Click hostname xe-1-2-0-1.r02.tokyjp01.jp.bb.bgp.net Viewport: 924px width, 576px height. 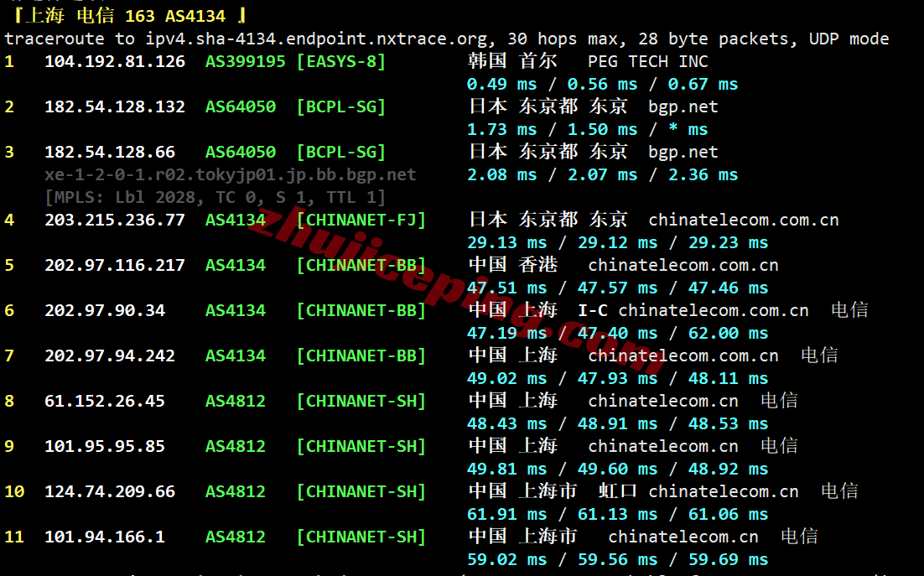[231, 175]
